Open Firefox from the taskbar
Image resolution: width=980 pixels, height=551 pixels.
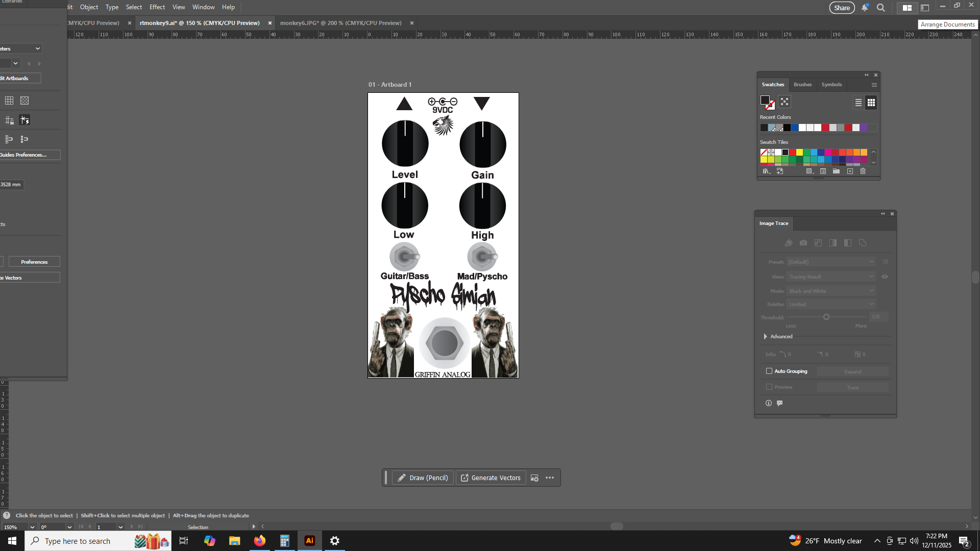[260, 541]
